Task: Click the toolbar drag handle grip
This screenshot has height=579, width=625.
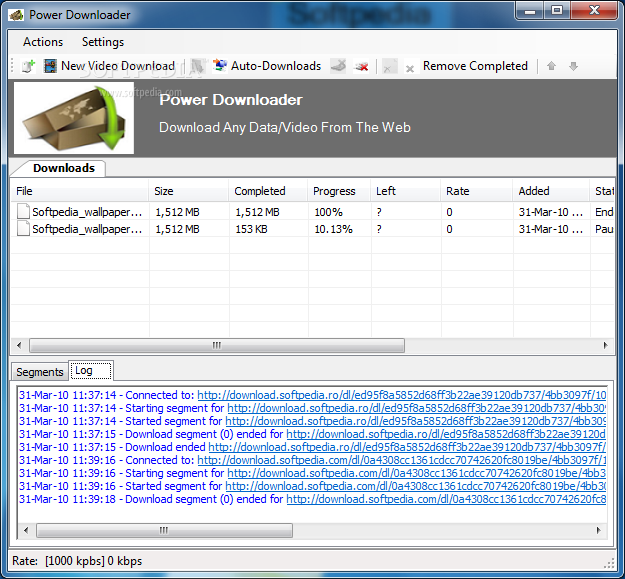Action: [12, 66]
